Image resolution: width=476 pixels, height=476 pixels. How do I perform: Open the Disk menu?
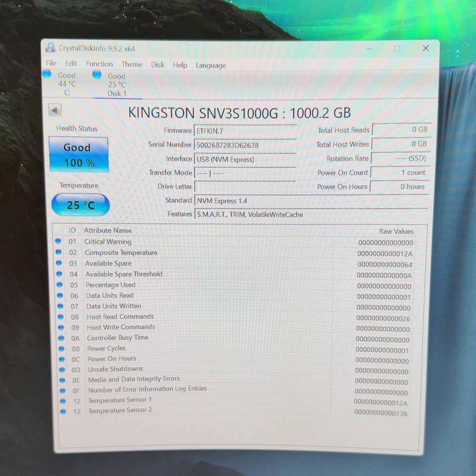(157, 65)
